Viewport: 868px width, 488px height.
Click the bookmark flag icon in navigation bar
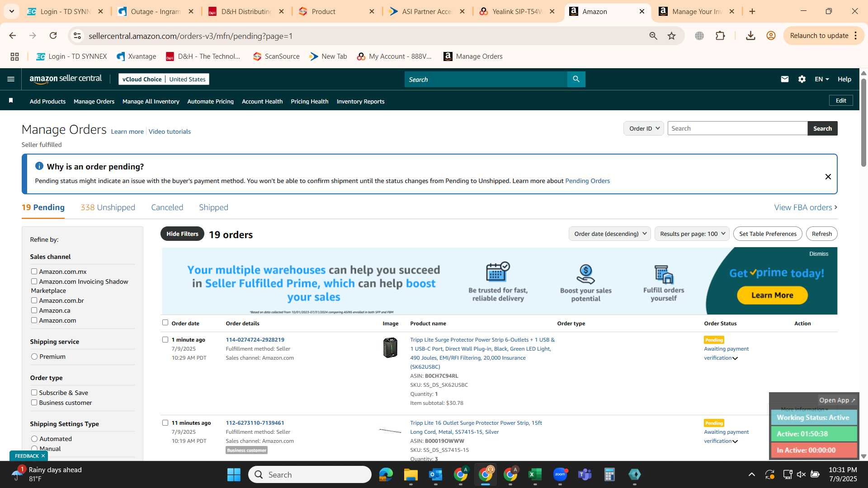(11, 101)
